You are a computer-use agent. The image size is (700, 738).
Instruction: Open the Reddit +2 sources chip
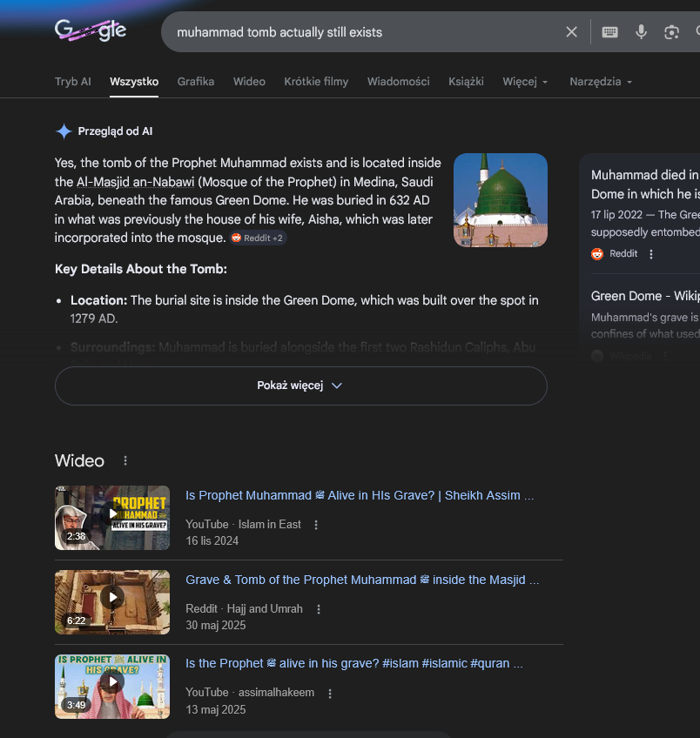click(258, 238)
